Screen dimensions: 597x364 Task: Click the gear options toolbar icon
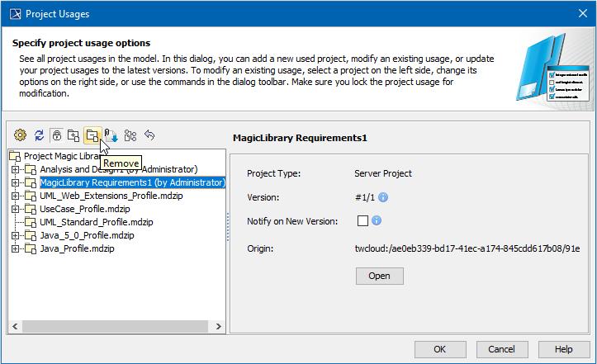tap(21, 135)
